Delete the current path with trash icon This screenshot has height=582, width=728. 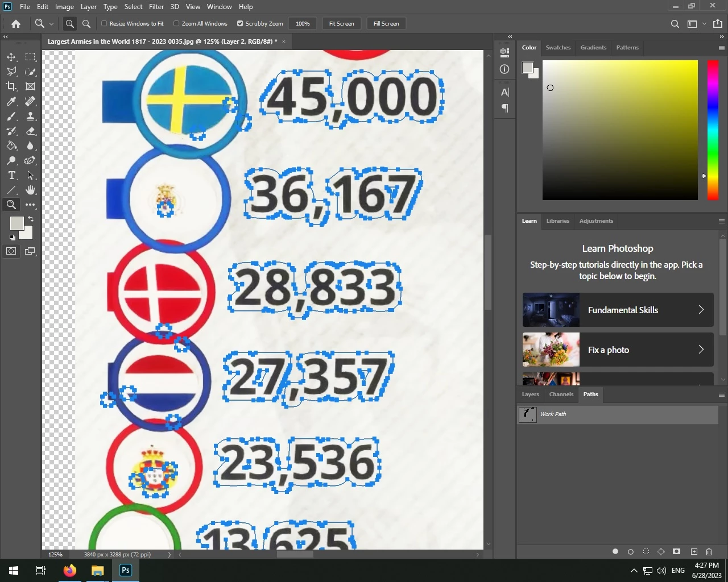click(x=709, y=551)
